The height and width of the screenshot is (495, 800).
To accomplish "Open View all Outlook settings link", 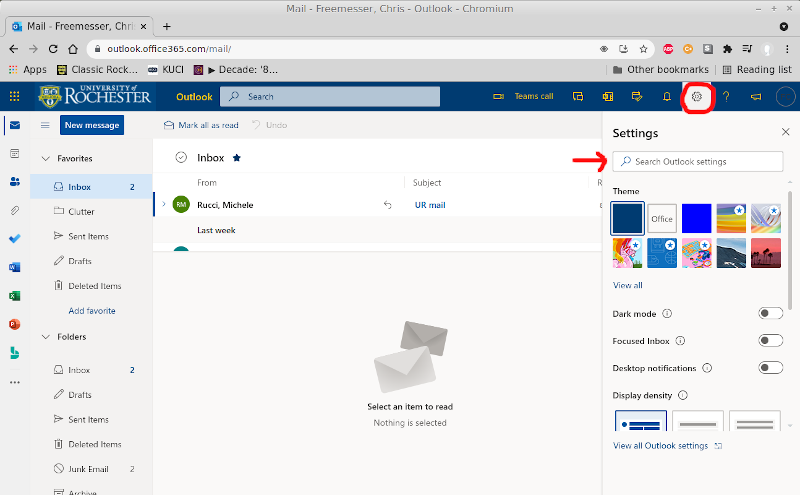I will click(660, 446).
